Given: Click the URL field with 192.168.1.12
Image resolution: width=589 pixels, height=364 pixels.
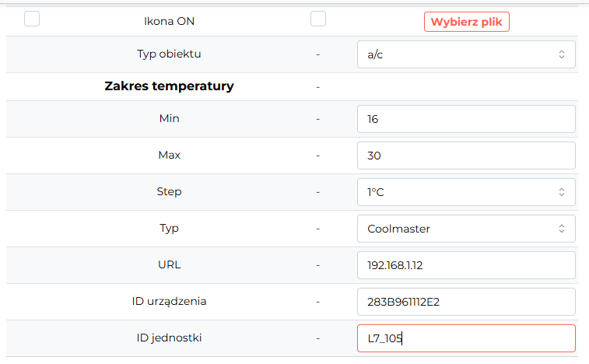Looking at the screenshot, I should tap(466, 265).
